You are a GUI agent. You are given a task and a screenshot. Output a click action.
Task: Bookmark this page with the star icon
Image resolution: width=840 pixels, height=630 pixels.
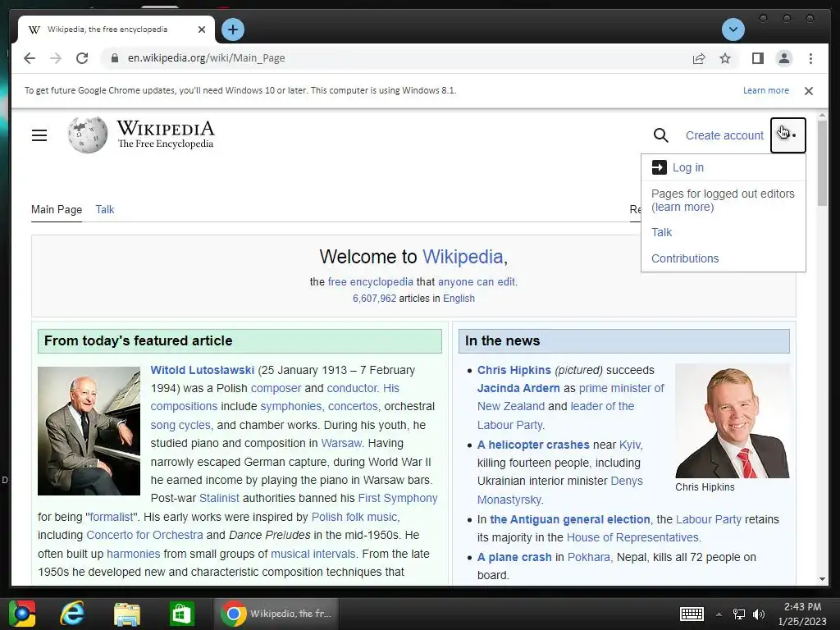725,58
